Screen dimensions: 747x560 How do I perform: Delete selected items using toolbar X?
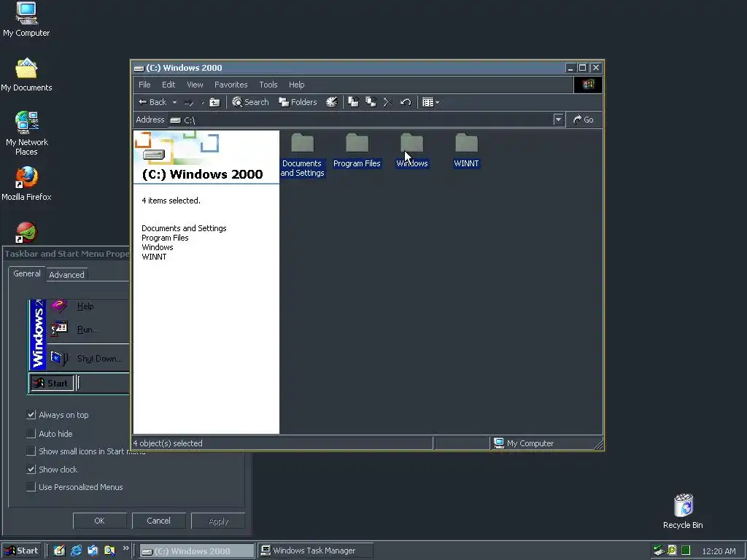(388, 102)
